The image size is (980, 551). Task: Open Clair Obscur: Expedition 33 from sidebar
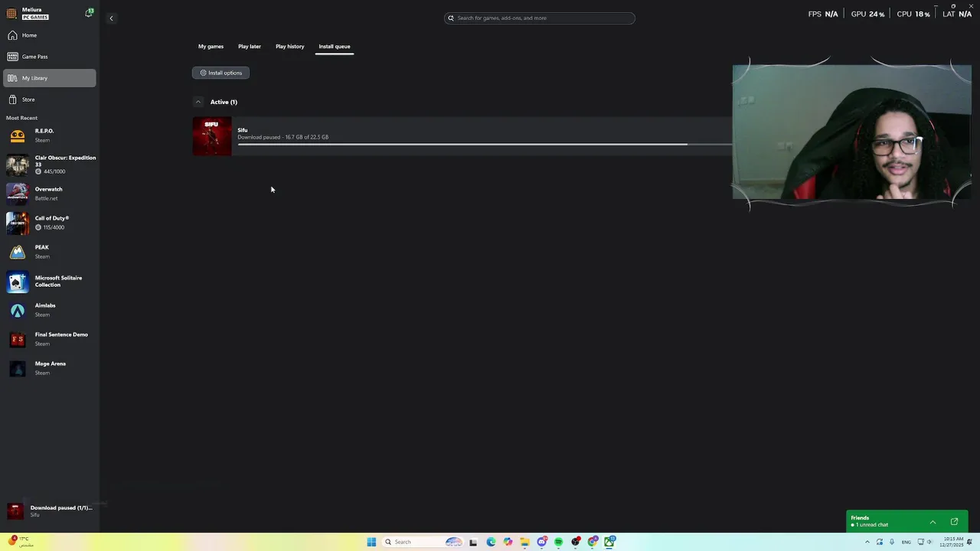click(50, 164)
